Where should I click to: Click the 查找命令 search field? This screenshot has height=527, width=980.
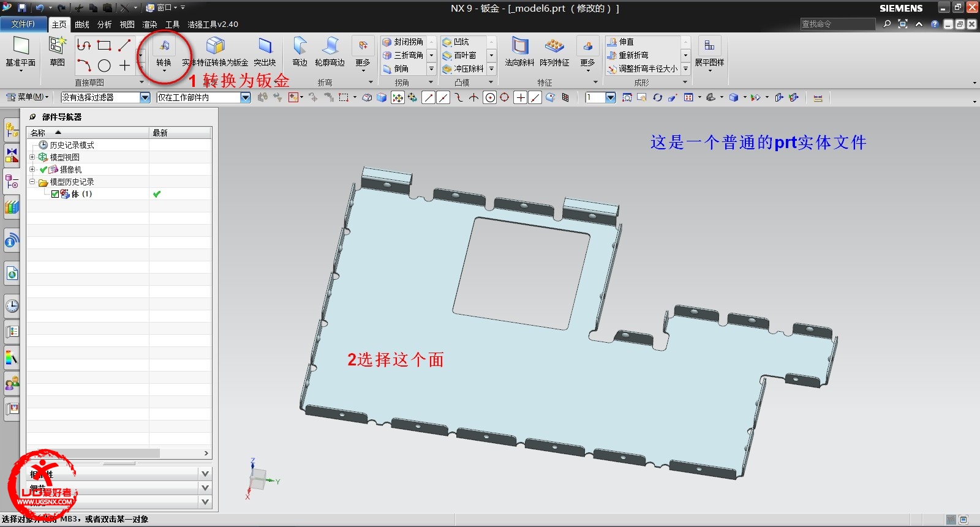837,24
